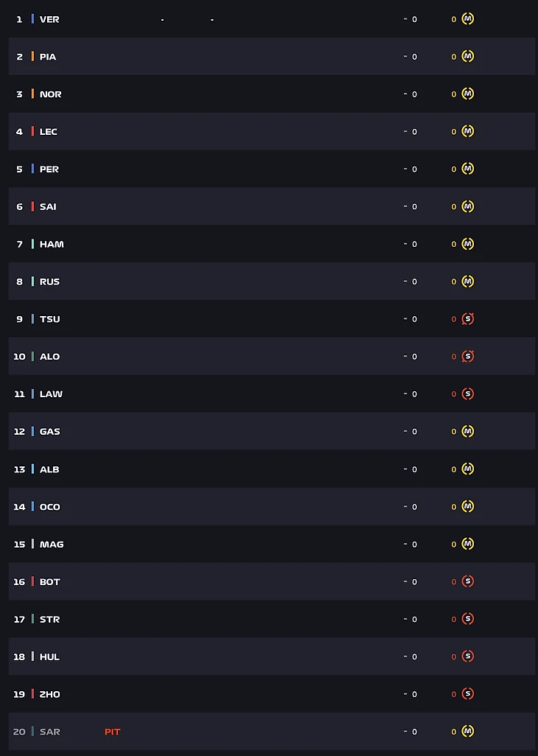This screenshot has height=756, width=538.
Task: Click Gasly's medium tyre icon
Action: point(467,432)
